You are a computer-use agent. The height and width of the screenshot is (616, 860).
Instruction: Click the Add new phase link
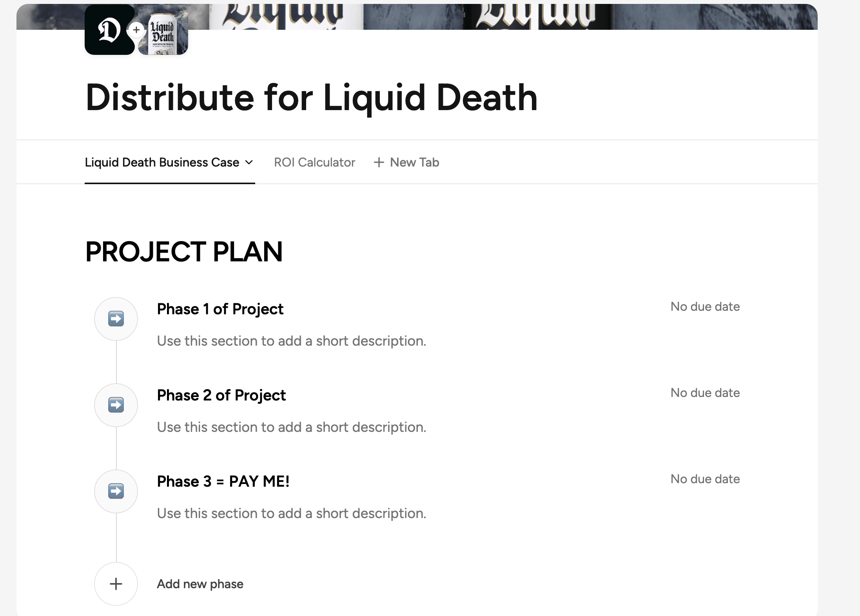click(x=200, y=584)
